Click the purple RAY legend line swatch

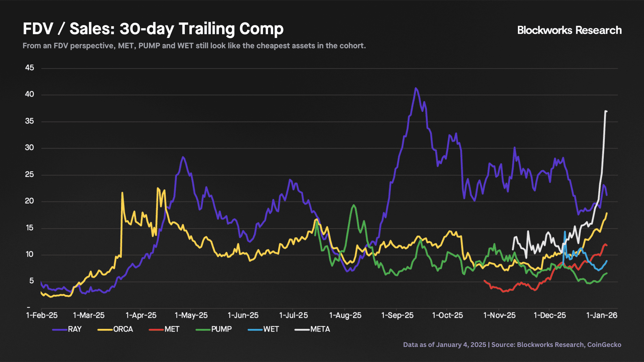coord(59,329)
